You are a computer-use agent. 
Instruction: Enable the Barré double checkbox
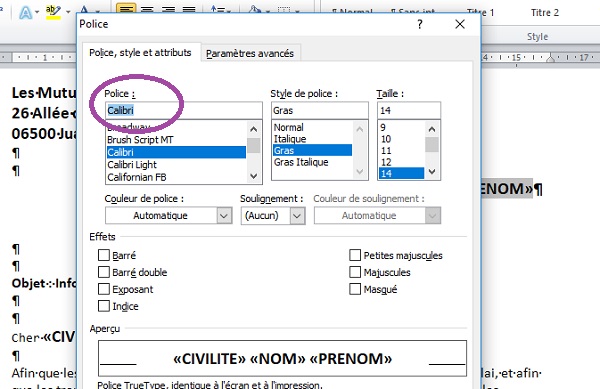104,272
